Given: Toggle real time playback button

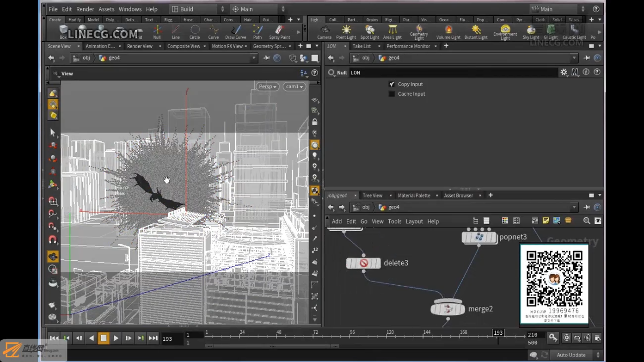Looking at the screenshot, I should [567, 338].
